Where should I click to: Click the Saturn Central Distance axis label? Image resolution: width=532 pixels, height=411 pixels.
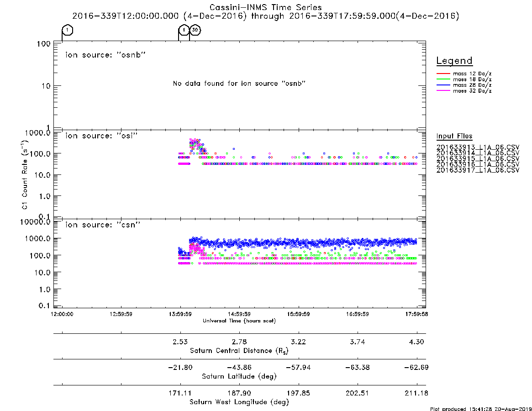click(x=239, y=351)
